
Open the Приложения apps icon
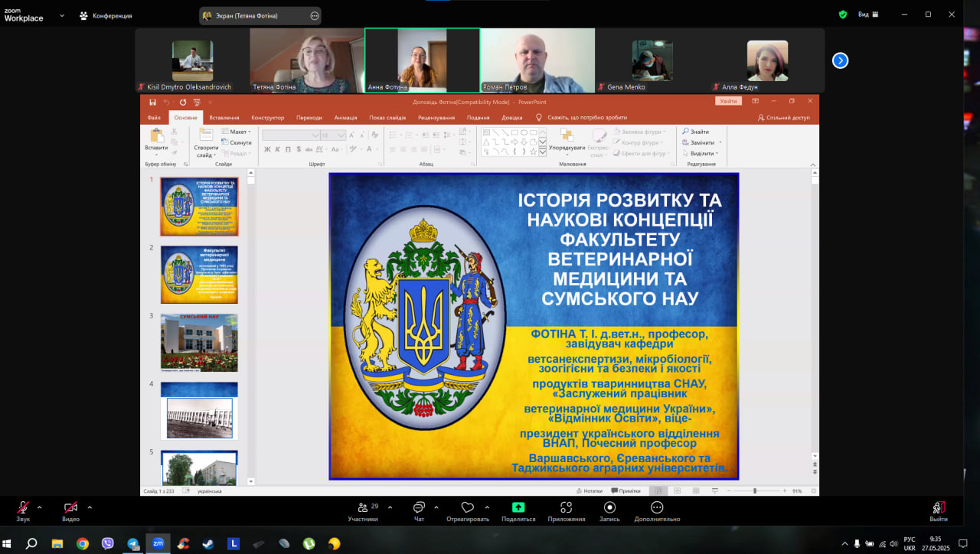pyautogui.click(x=567, y=507)
